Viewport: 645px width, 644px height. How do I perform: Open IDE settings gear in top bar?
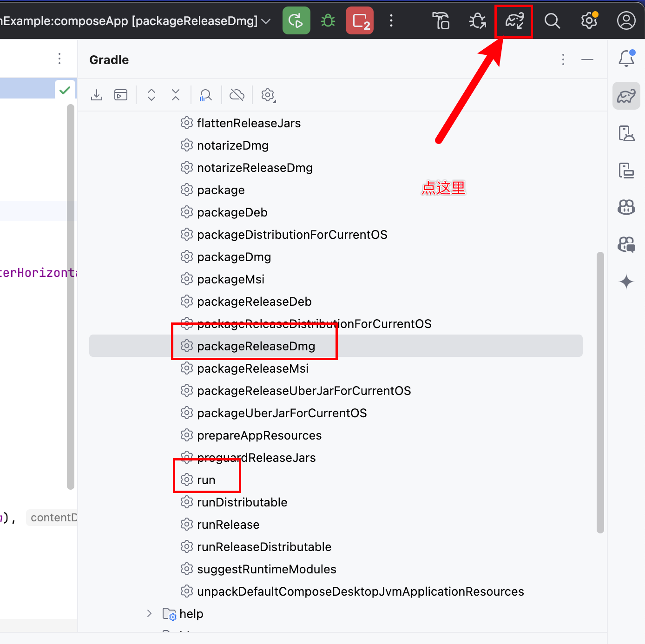(589, 20)
